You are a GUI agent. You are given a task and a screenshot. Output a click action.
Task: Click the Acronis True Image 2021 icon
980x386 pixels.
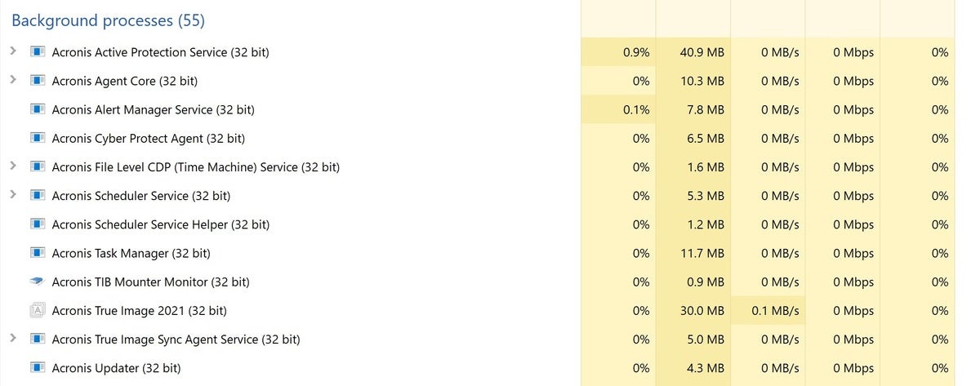click(37, 310)
